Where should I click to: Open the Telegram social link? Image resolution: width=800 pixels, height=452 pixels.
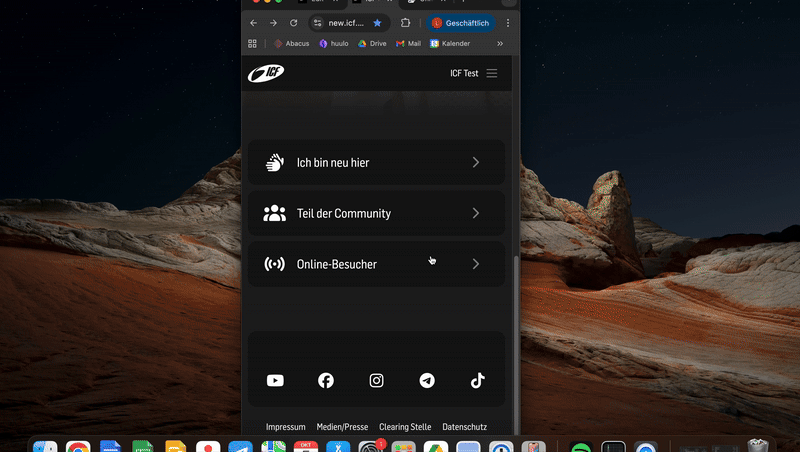pyautogui.click(x=427, y=381)
